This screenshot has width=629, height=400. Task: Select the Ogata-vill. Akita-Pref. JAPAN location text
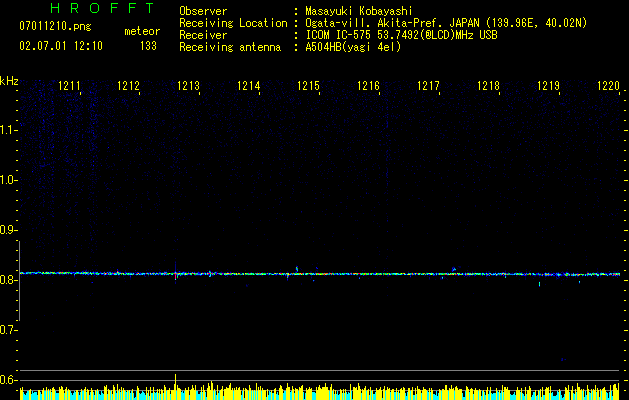446,23
